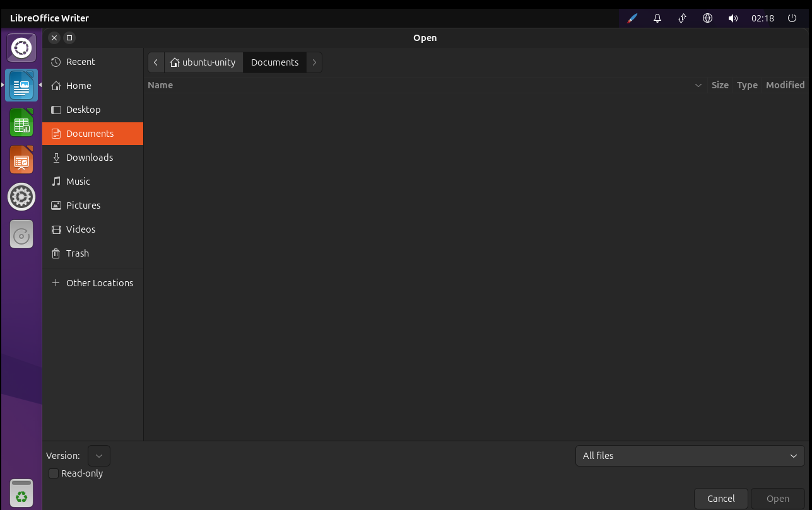Go to Home in the sidebar

click(93, 86)
